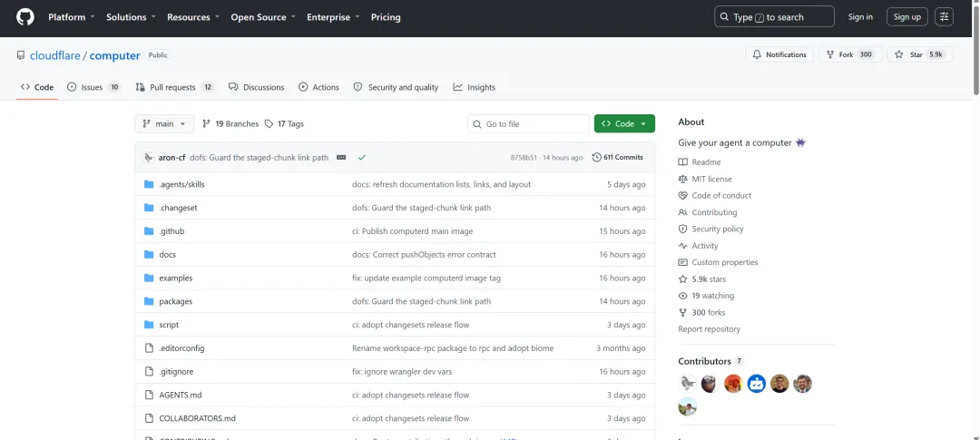Click the repository icon beside cloudflare

point(21,55)
